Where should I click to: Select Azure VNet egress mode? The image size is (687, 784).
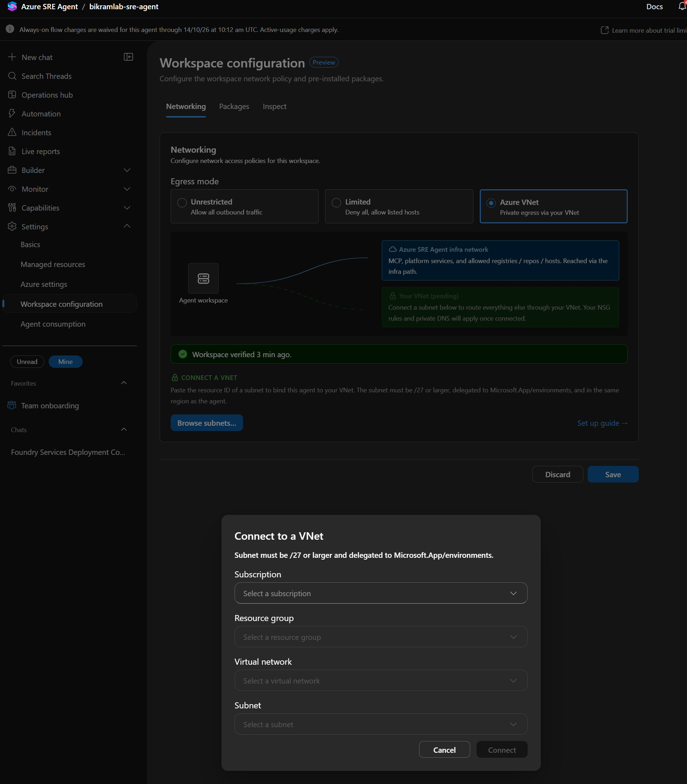coord(553,206)
